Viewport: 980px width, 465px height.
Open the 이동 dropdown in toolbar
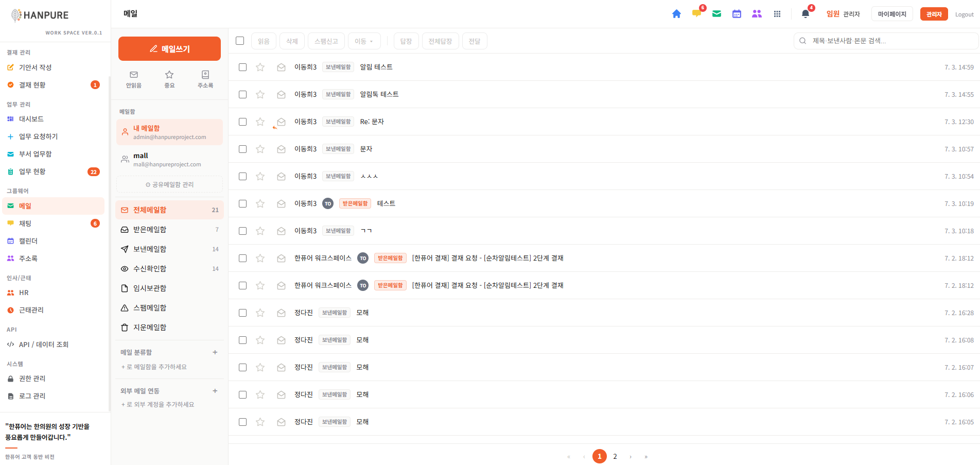click(364, 41)
